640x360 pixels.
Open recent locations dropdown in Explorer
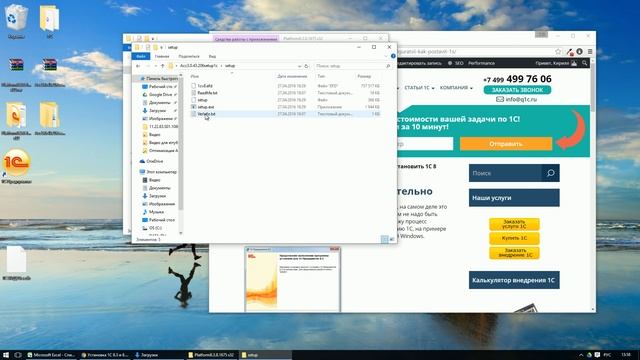(155, 66)
